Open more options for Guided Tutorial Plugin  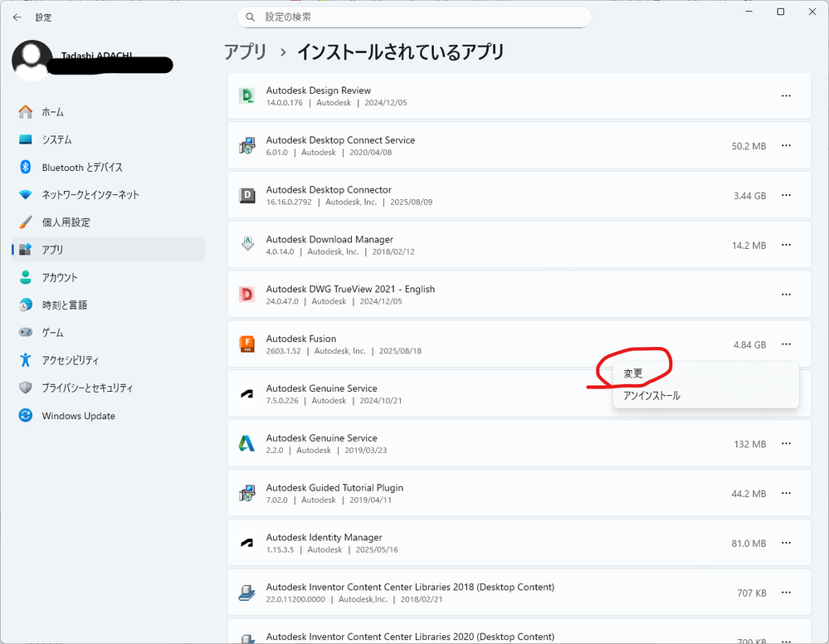pyautogui.click(x=786, y=493)
